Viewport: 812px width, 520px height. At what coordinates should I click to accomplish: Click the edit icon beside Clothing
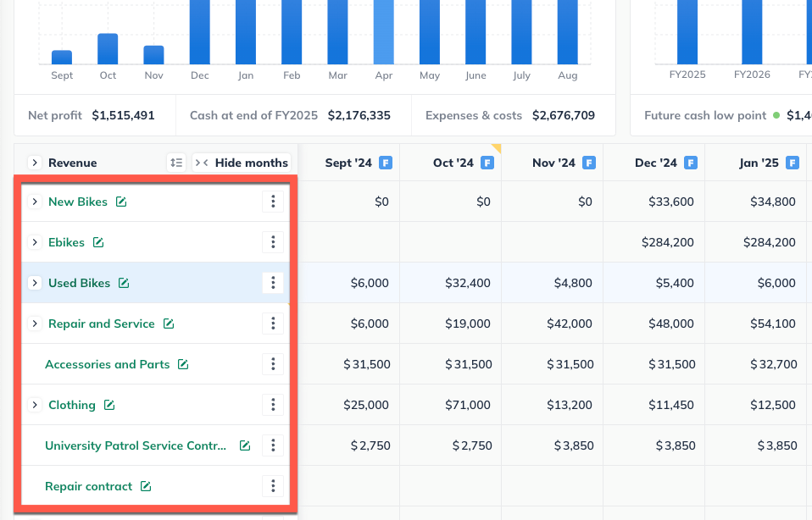pos(109,405)
